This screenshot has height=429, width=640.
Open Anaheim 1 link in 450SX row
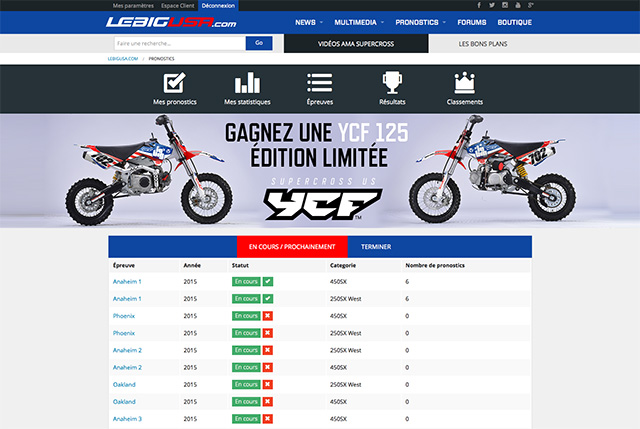[127, 282]
